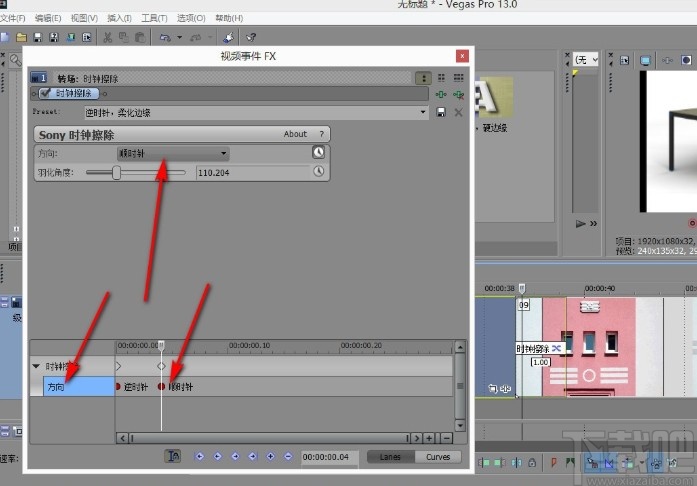This screenshot has height=486, width=697.
Task: Zoom in keyframe timeline with plus button
Action: [x=429, y=438]
